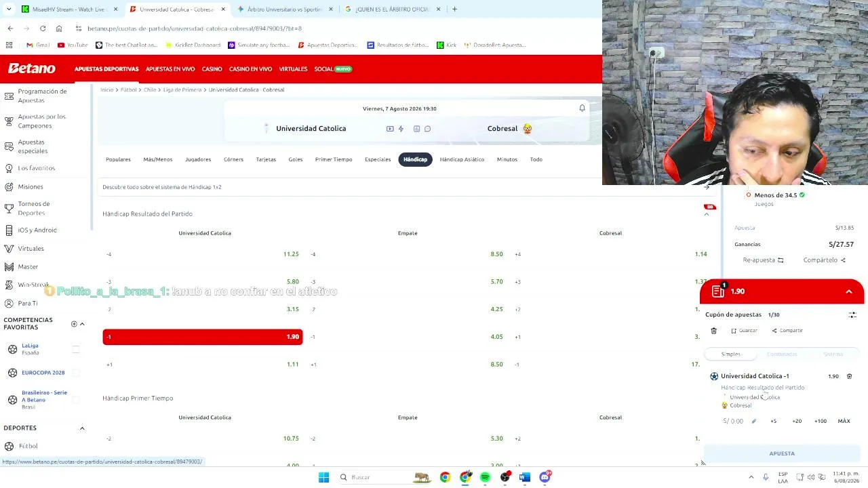Collapse Competencias Favoritas section
This screenshot has width=868, height=488.
pos(82,324)
